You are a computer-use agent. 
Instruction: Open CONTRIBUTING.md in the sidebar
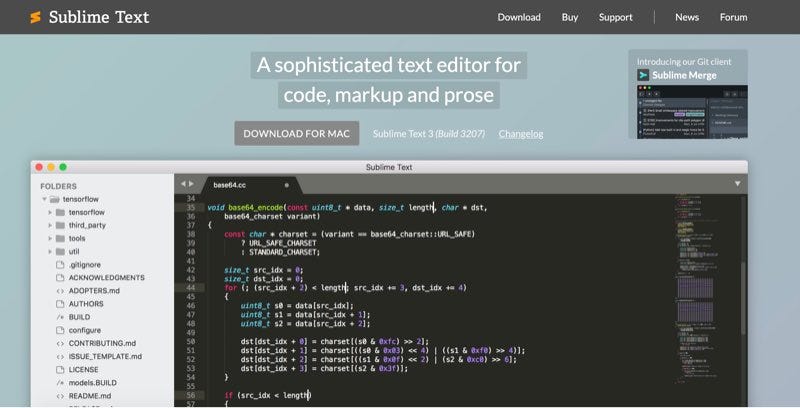click(102, 344)
